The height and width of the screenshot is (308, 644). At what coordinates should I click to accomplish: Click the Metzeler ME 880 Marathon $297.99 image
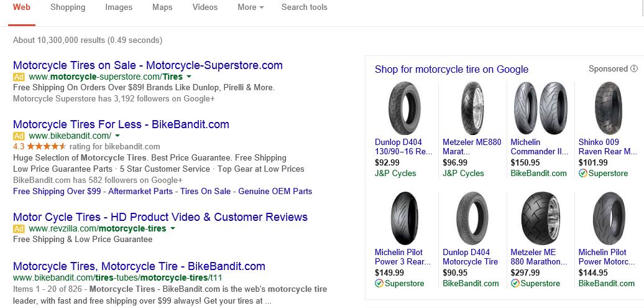coord(539,218)
